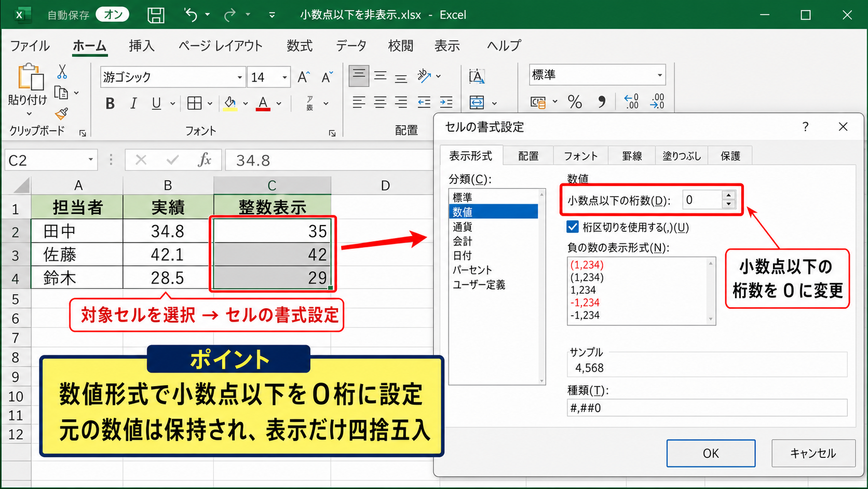The image size is (868, 489).
Task: Confirm dialog with OK button
Action: (x=711, y=453)
